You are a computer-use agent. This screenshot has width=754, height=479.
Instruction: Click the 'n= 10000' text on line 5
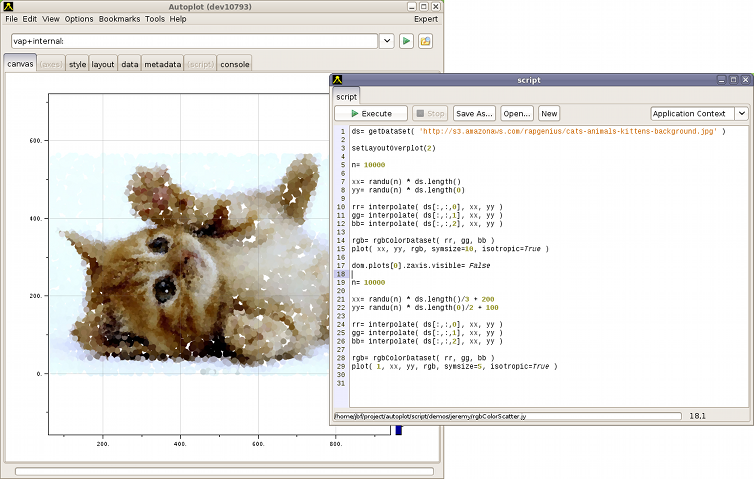[368, 165]
